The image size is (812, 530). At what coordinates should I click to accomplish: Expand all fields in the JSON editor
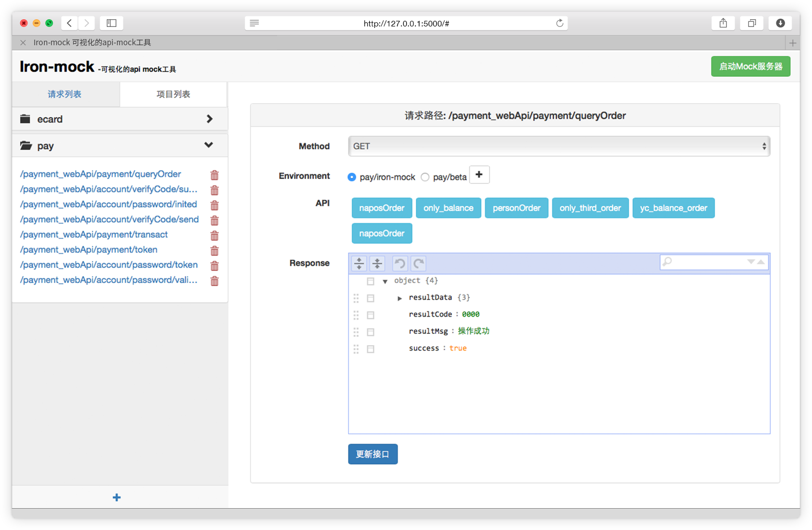[359, 263]
